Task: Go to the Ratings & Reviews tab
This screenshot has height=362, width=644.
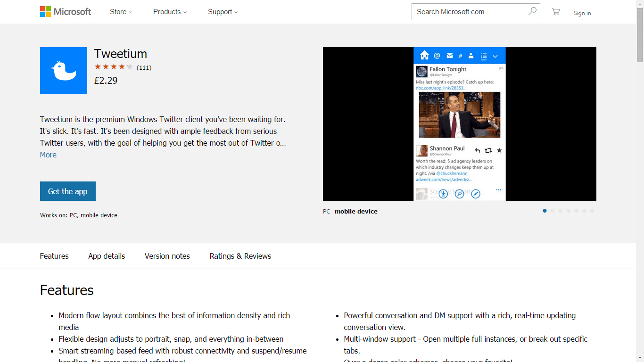Action: point(240,256)
